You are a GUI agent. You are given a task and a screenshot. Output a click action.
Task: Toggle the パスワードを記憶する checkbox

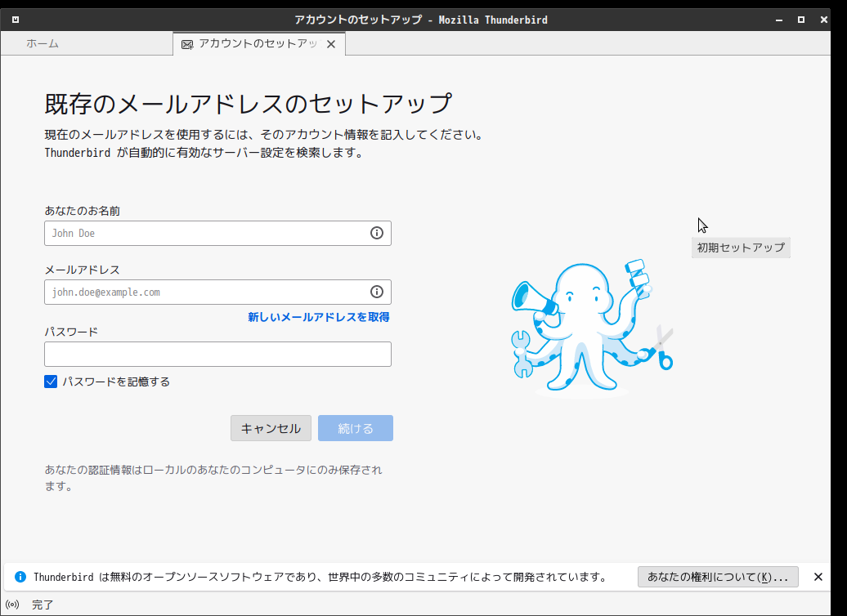51,382
